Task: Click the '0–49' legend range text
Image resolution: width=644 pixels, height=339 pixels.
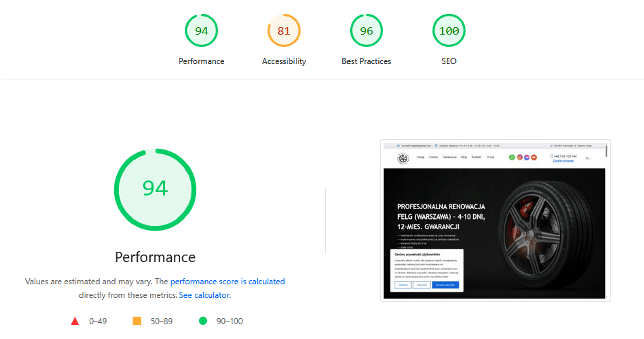Action: [98, 321]
